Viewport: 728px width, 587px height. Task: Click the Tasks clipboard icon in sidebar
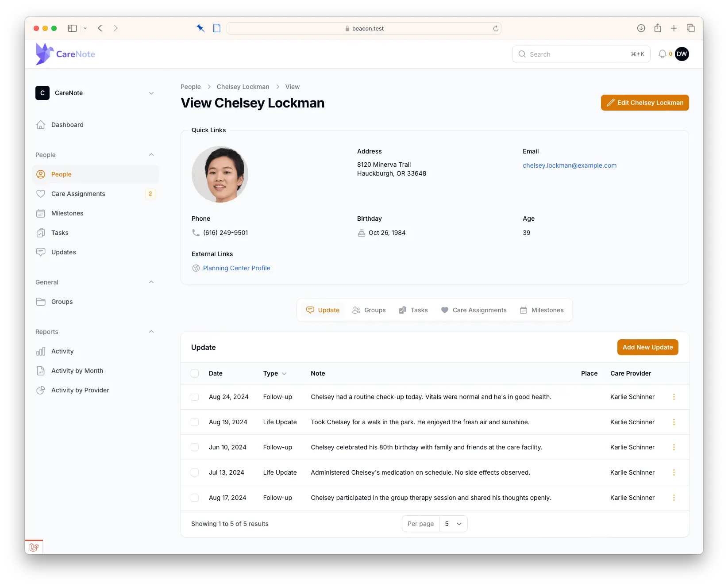coord(41,233)
